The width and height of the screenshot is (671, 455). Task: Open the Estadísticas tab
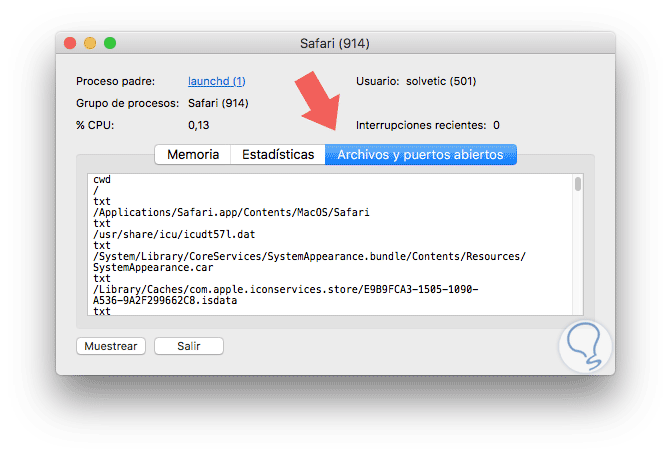pos(278,155)
